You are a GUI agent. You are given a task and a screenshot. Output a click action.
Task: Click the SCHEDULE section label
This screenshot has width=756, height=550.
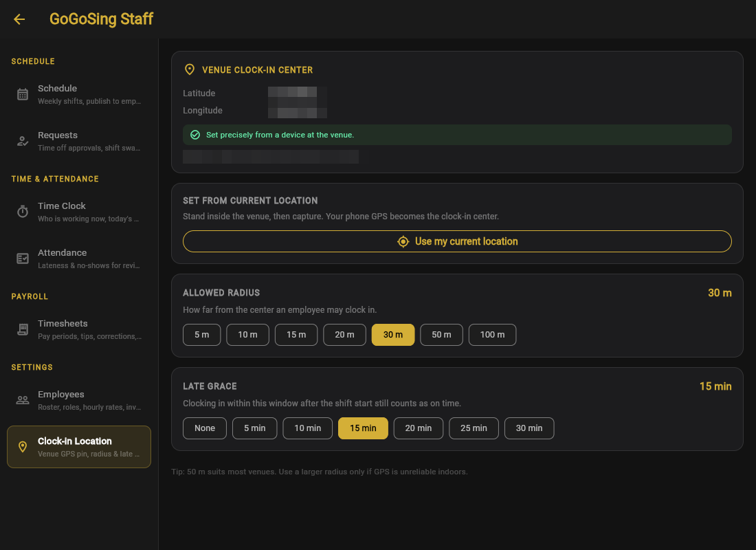[x=33, y=61]
